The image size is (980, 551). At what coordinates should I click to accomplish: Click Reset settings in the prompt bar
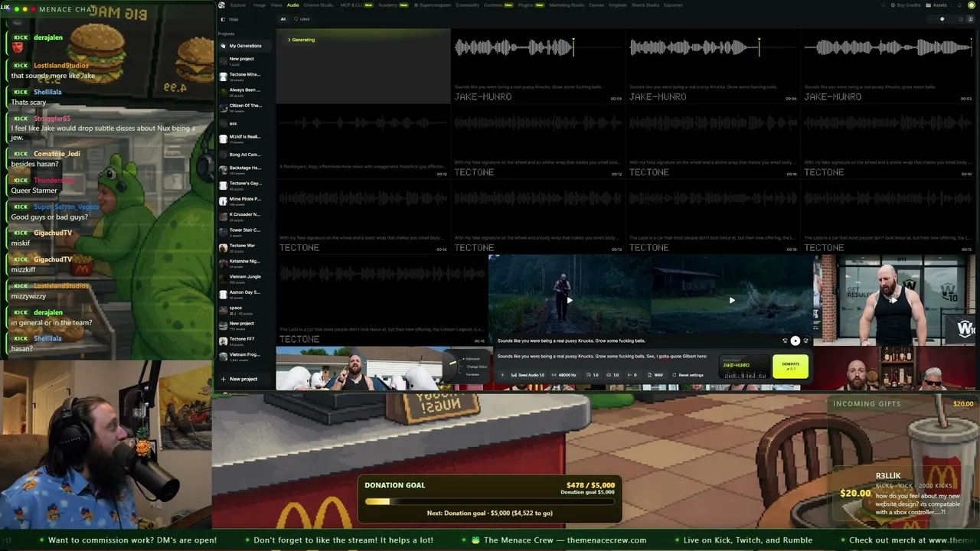click(x=688, y=375)
